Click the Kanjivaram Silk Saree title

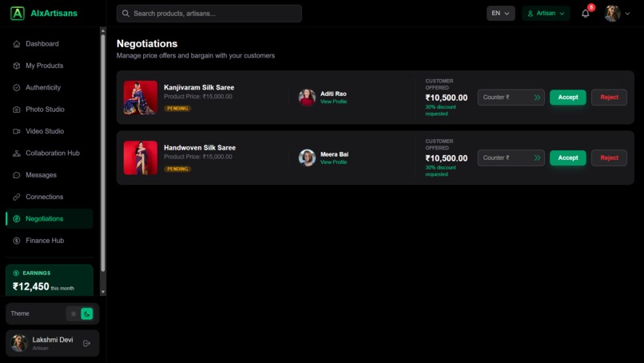pos(199,87)
